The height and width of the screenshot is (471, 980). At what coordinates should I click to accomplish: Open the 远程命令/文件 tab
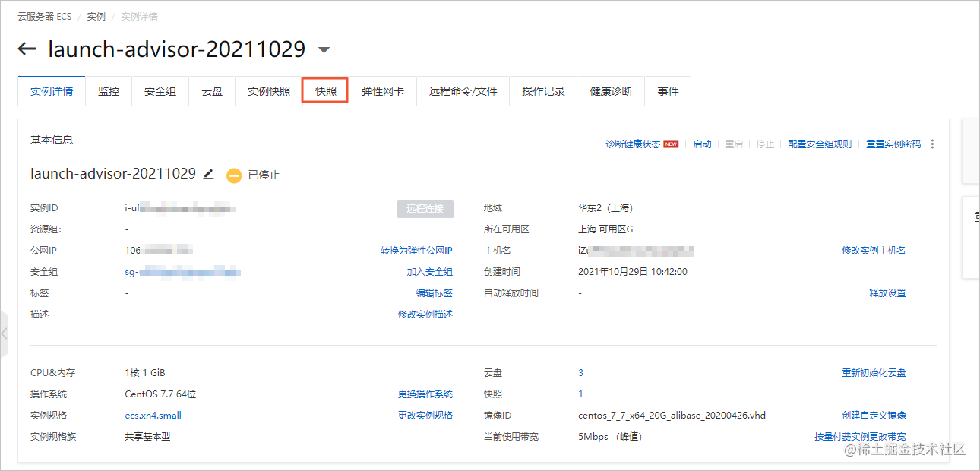(x=463, y=91)
